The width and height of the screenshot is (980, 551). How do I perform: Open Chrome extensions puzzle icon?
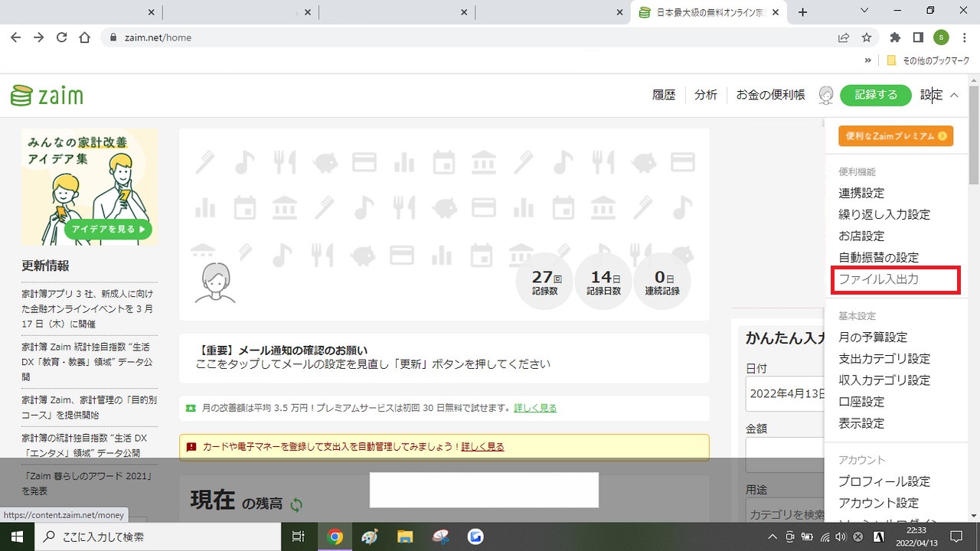tap(895, 37)
